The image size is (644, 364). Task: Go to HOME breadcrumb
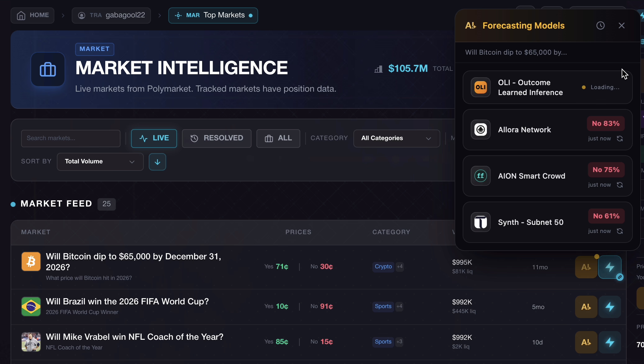click(x=33, y=15)
